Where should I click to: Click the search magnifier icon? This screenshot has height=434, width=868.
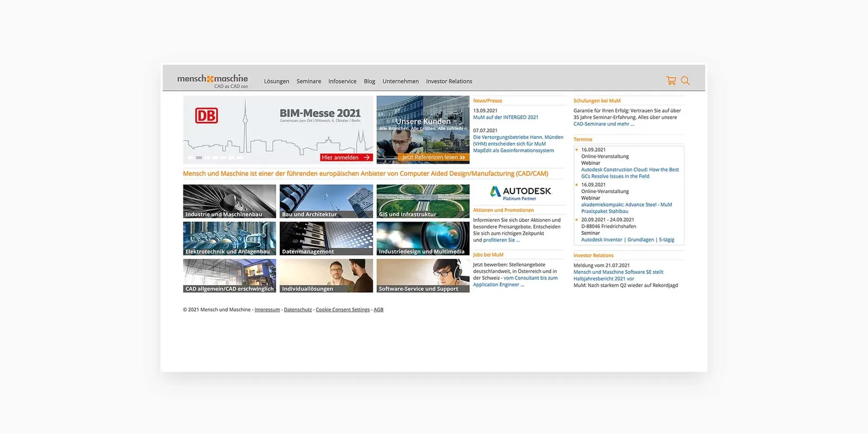[685, 81]
